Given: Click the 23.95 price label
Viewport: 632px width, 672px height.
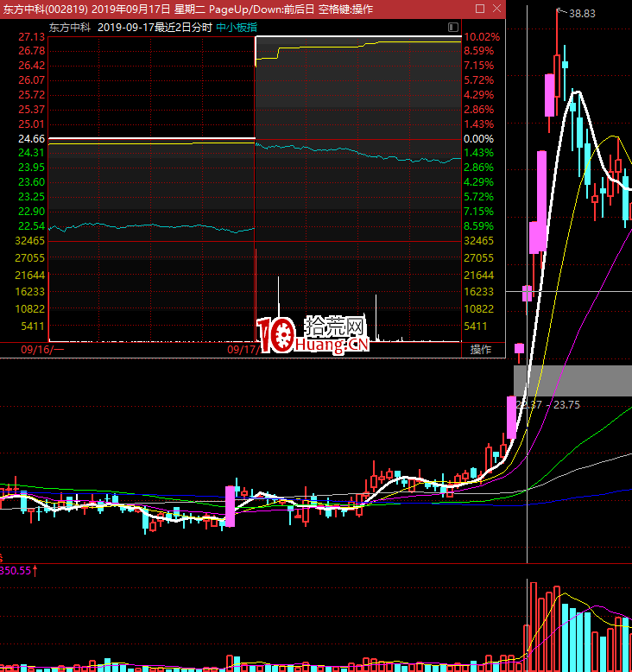Looking at the screenshot, I should pos(31,168).
